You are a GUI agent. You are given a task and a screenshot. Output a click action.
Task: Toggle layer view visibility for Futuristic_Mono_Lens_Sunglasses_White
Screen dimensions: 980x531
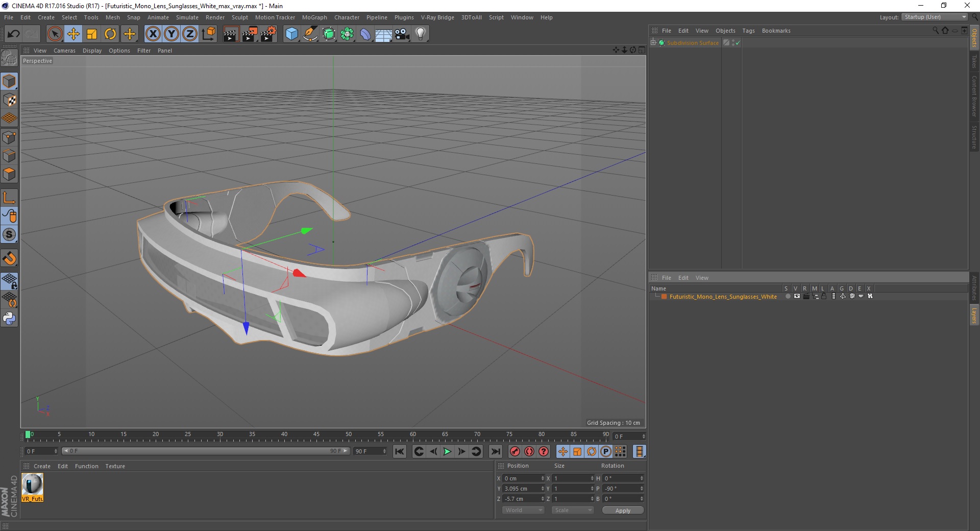coord(797,296)
